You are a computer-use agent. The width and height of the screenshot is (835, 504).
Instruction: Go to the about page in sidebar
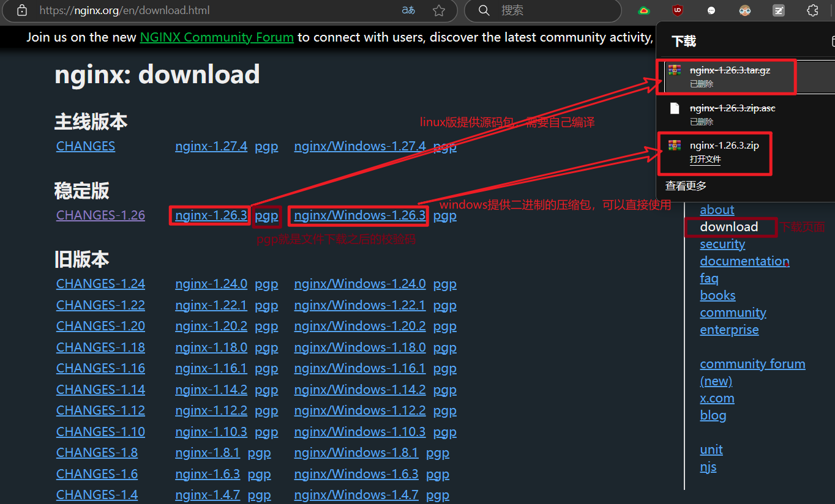coord(717,210)
